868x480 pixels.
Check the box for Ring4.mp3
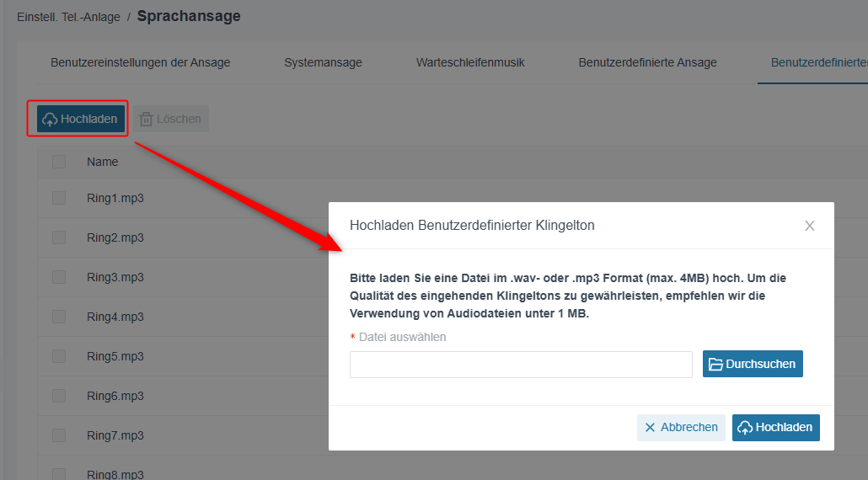(59, 317)
